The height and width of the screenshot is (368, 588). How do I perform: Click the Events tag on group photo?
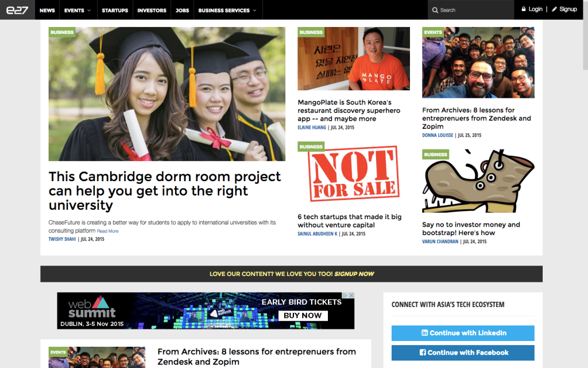click(x=433, y=32)
